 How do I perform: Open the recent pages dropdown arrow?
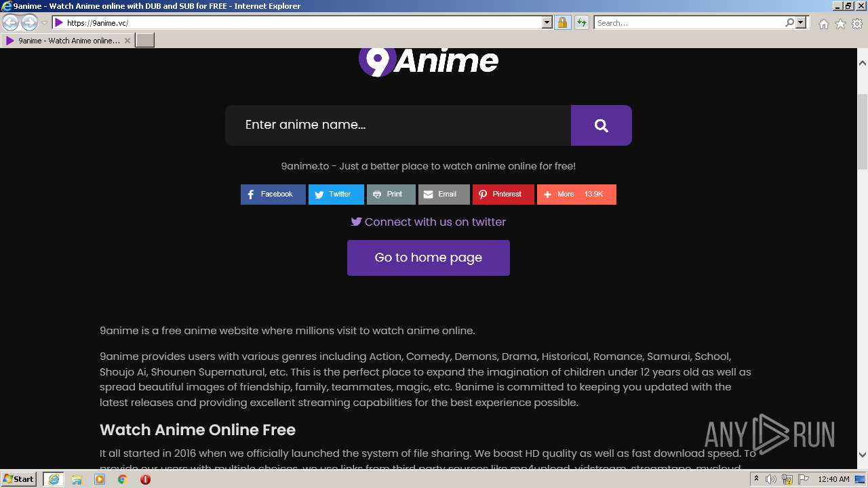tap(44, 23)
